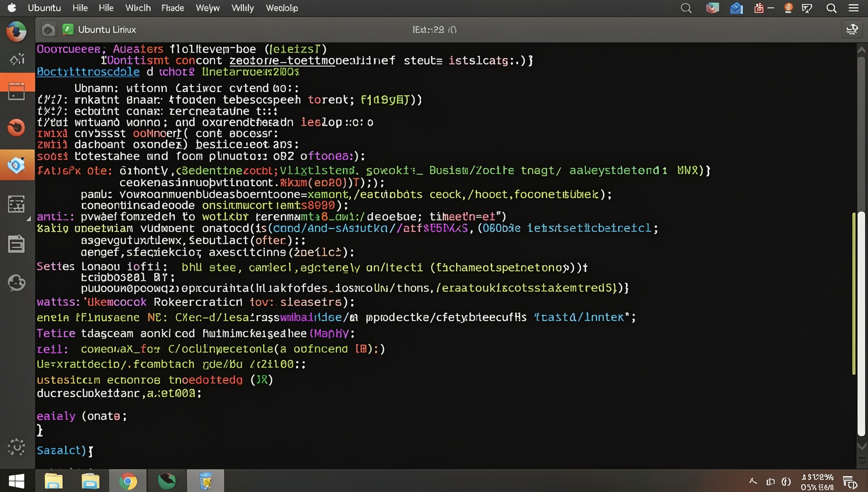Expand the hidden tray icons chevron
Viewport: 868px width, 492px height.
[x=753, y=481]
